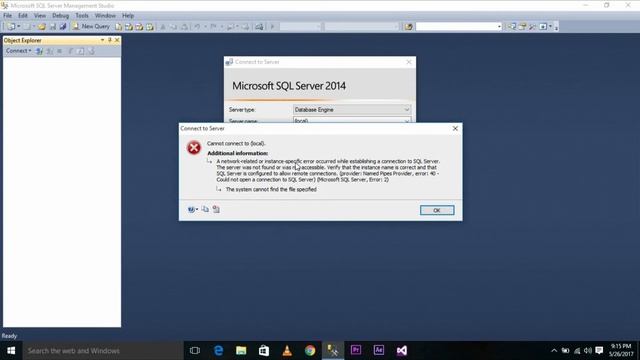Click the window layout toolbar icon

[543, 27]
